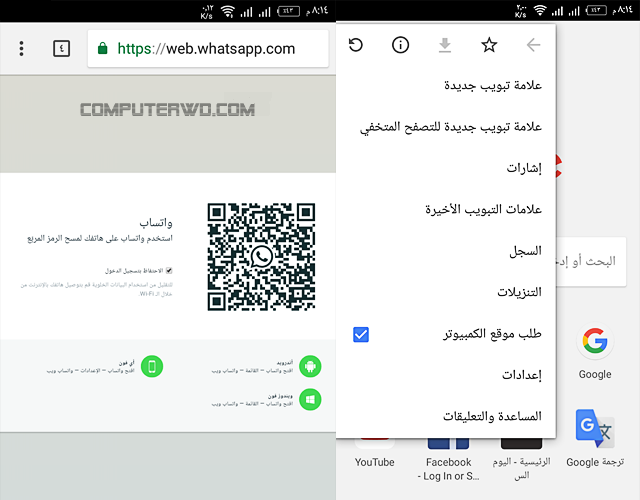This screenshot has width=640, height=500.
Task: Select 'علامة تبويب جديدة' new tab entry
Action: (x=446, y=85)
